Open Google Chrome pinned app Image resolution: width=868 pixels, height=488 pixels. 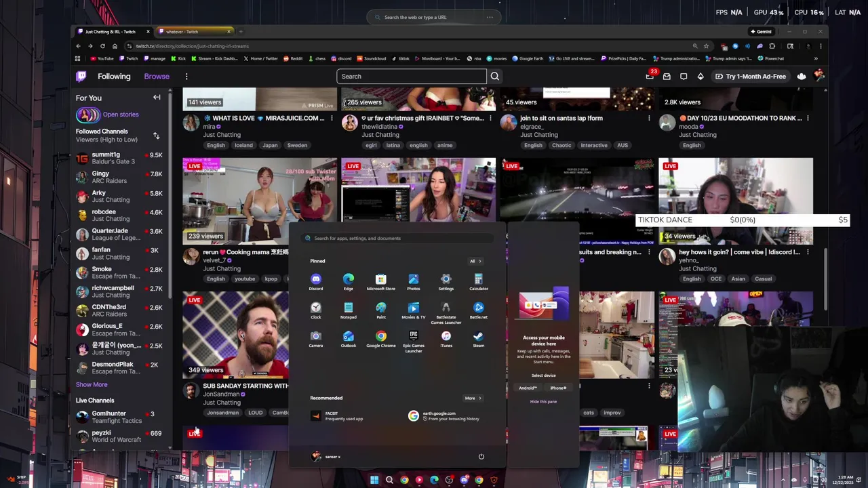[x=381, y=339]
